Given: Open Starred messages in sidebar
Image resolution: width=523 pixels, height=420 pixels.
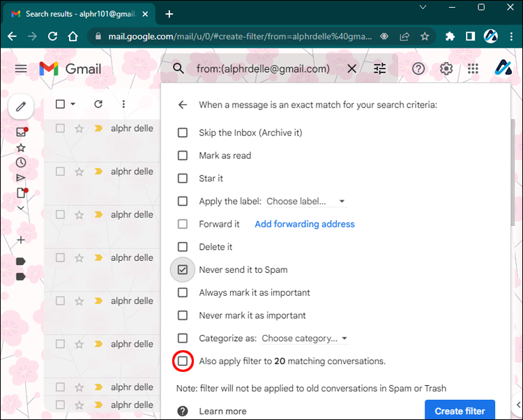Looking at the screenshot, I should pos(21,148).
